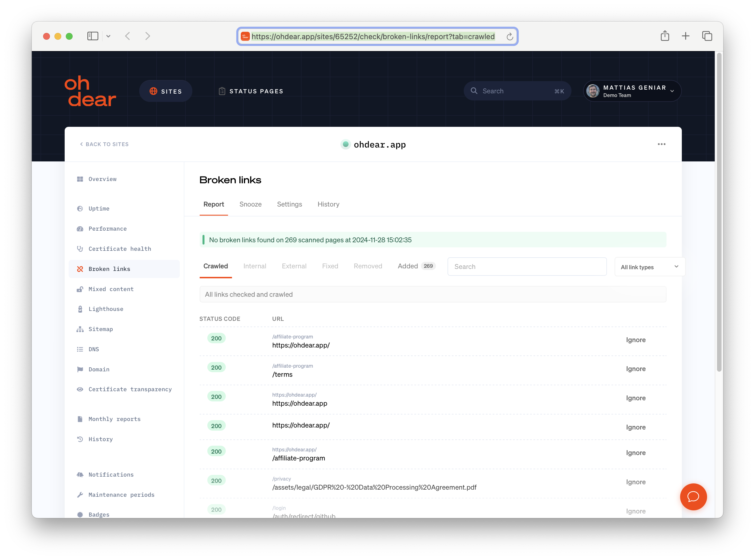Click Back to Sites link

click(x=104, y=144)
